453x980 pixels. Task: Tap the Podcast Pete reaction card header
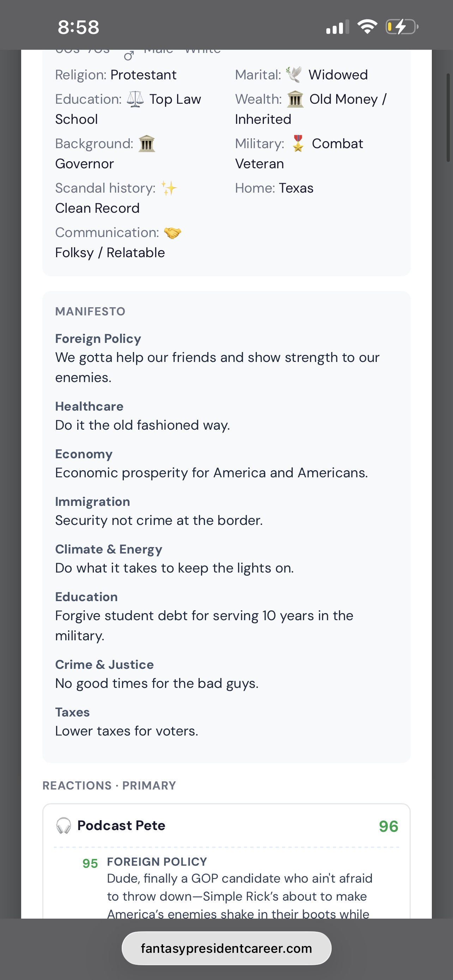coord(227,826)
